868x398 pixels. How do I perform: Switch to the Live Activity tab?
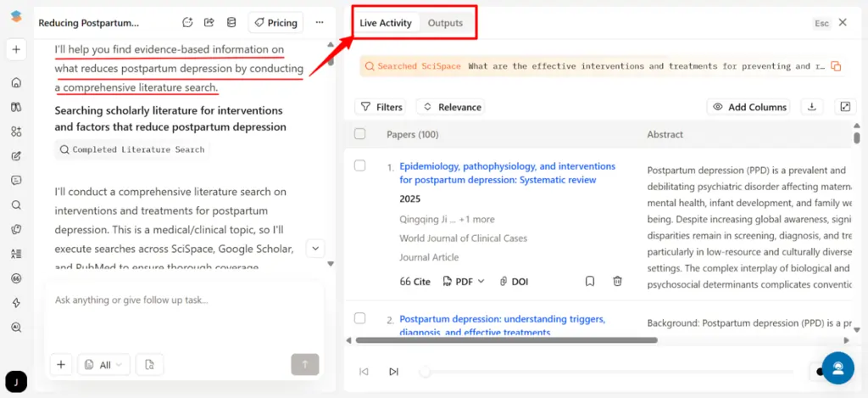(386, 23)
